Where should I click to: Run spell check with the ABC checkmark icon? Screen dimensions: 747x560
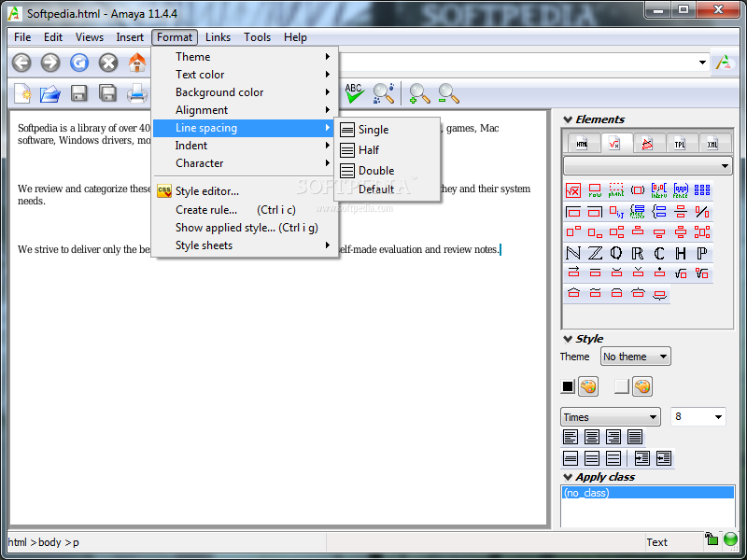[x=355, y=93]
